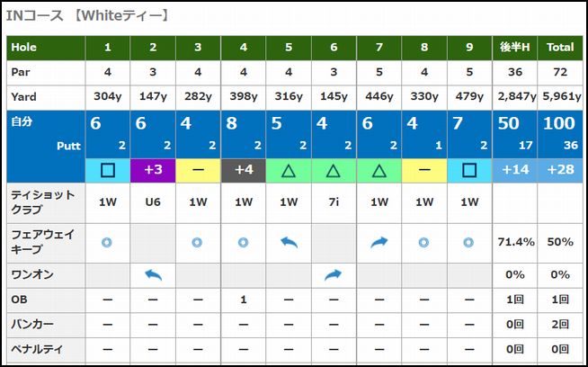Click hole 1 fairway keep circle icon
This screenshot has height=367, width=588.
click(x=108, y=241)
